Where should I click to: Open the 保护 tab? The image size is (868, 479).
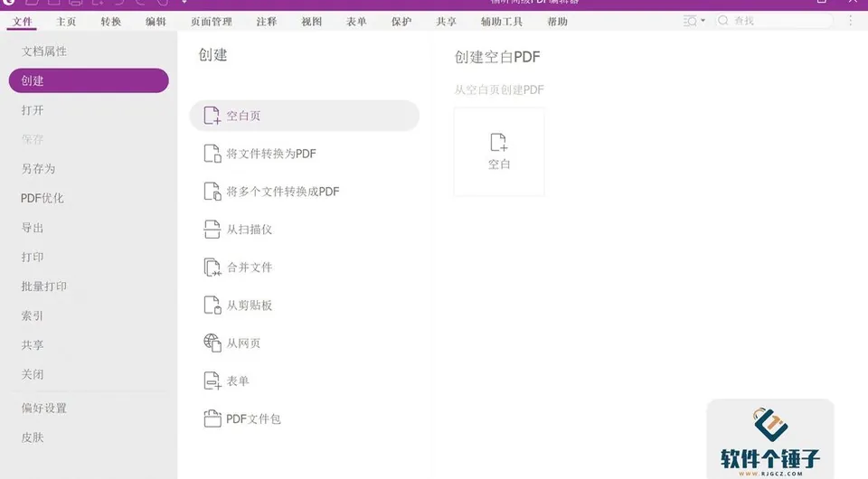401,22
